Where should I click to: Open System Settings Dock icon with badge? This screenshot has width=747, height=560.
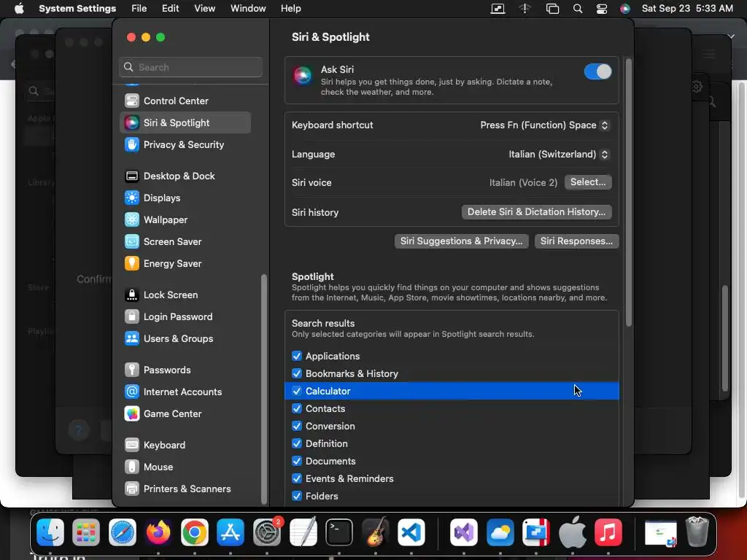(x=267, y=532)
